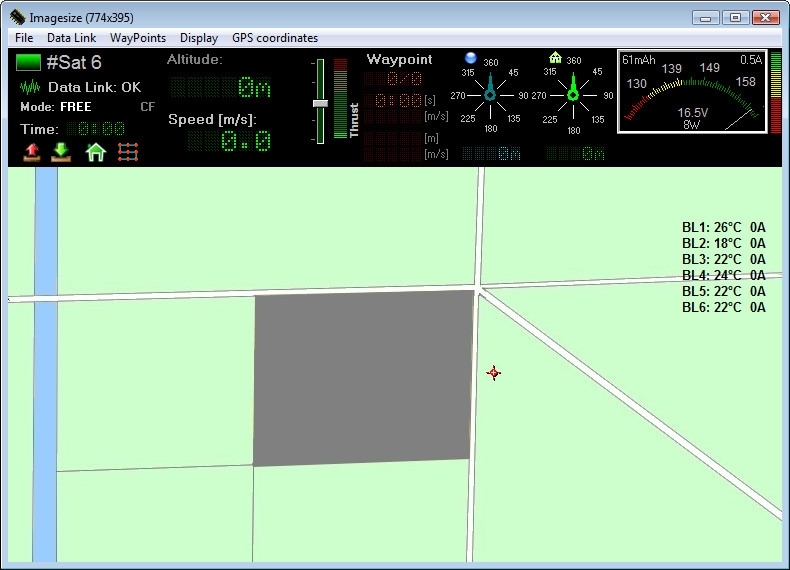
Task: Click the gray building area on map
Action: (x=362, y=378)
